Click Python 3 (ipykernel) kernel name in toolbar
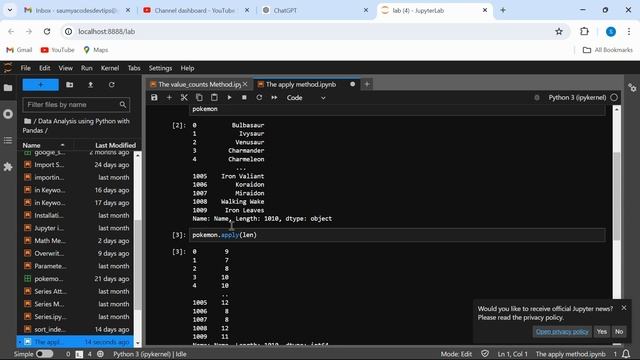 tap(577, 98)
